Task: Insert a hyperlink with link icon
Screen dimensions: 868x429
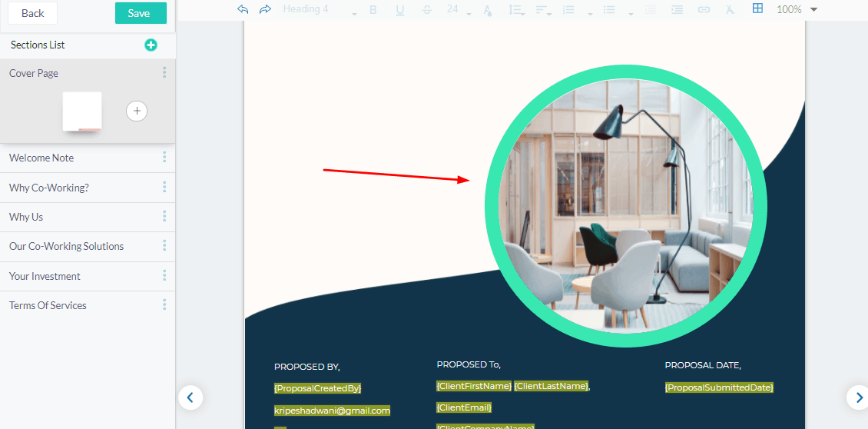Action: 704,9
